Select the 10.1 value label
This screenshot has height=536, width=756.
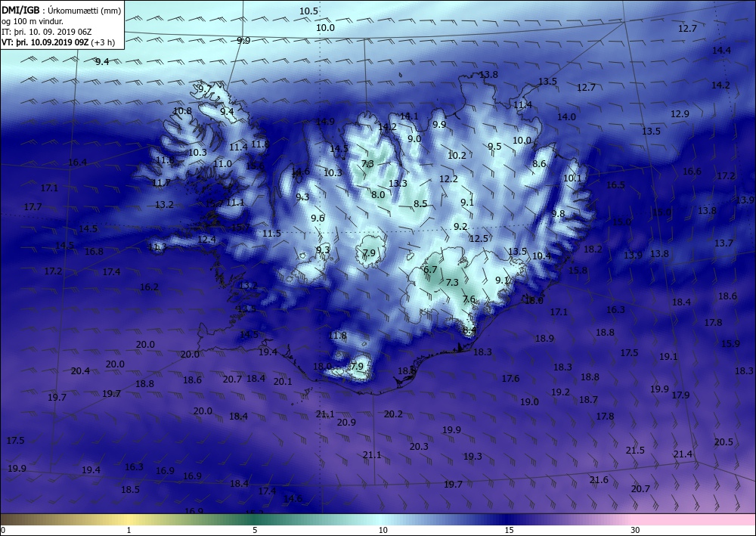pos(573,178)
